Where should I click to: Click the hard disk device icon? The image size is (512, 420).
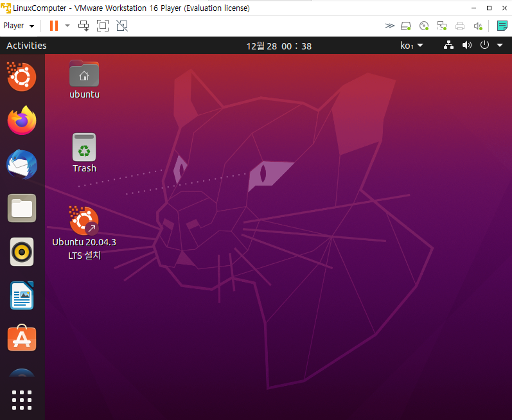pyautogui.click(x=406, y=26)
